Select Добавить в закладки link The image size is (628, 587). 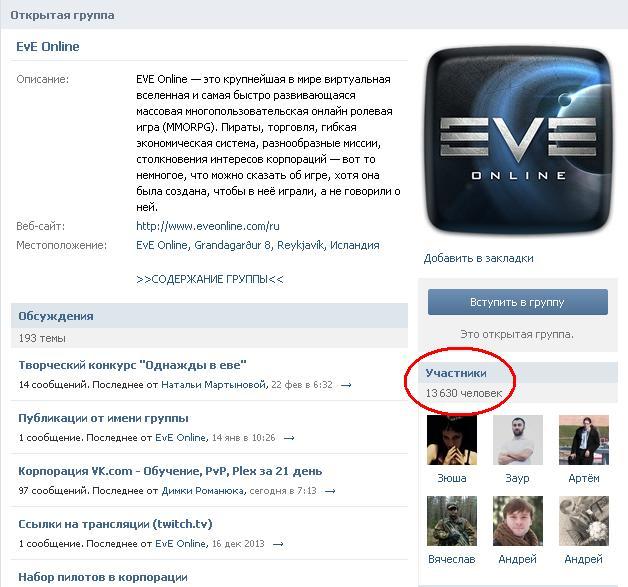tap(479, 258)
